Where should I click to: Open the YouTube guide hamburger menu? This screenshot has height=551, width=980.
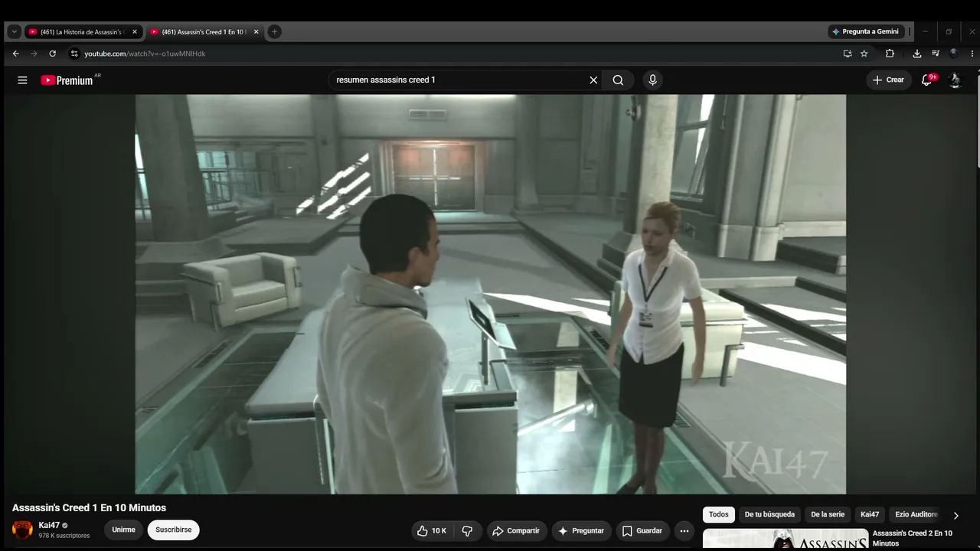[x=22, y=80]
